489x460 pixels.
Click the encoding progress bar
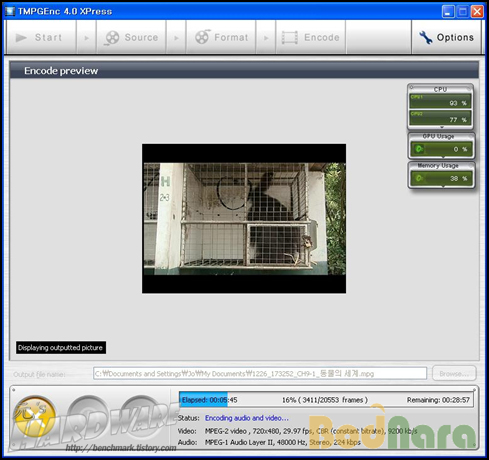[326, 400]
